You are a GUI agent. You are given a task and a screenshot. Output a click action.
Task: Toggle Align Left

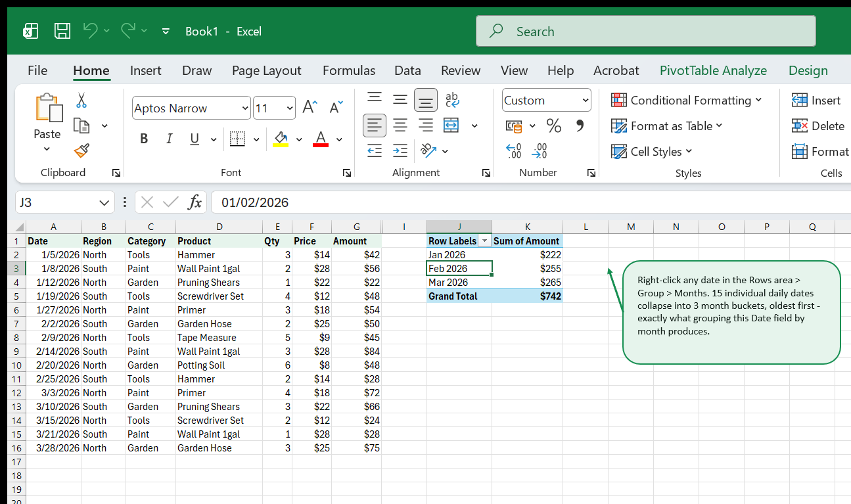[x=375, y=125]
